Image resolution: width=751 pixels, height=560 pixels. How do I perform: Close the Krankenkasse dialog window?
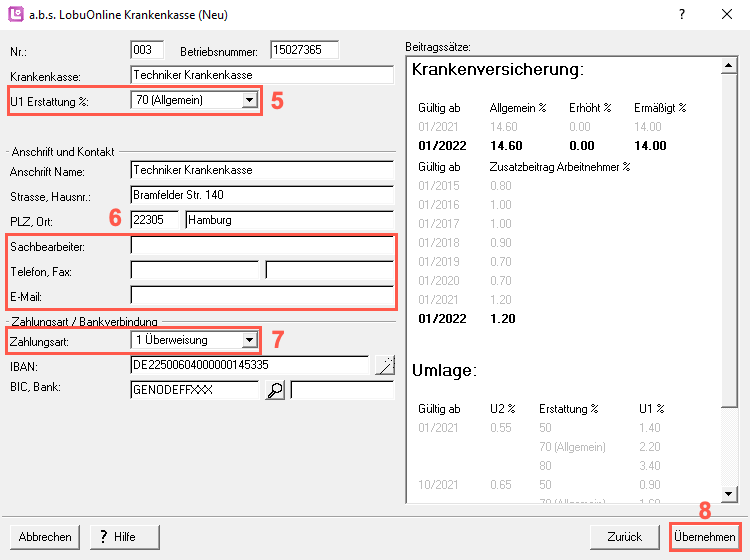pos(727,14)
